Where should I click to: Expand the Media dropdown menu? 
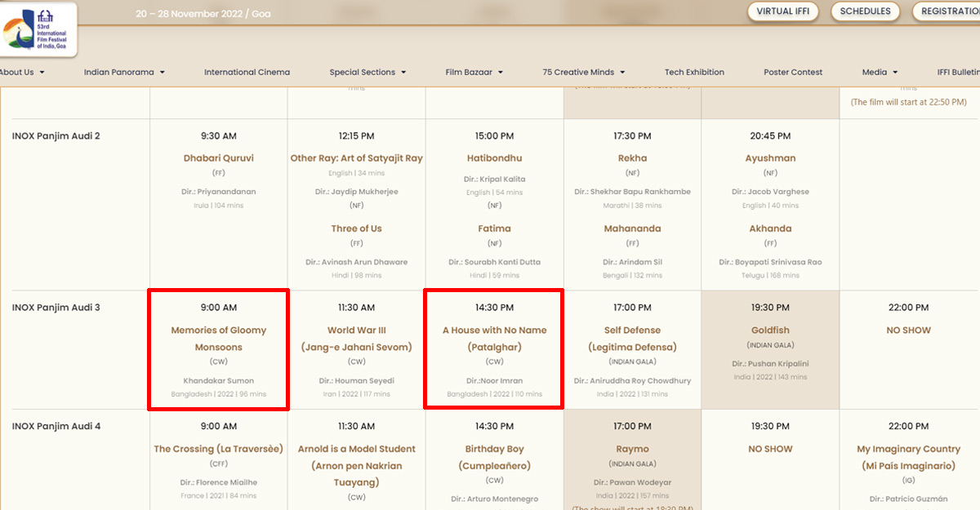880,72
